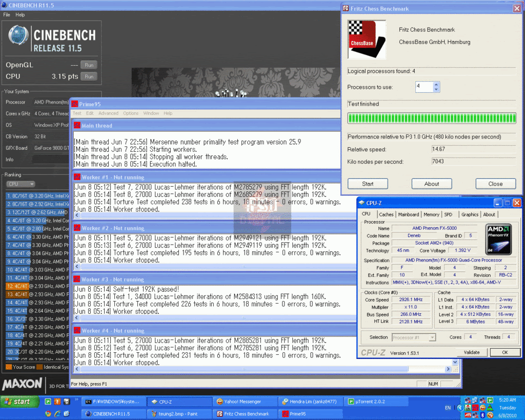525x420 pixels.
Task: Switch to µTorrent 2.0.2 taskbar item
Action: coord(376,402)
